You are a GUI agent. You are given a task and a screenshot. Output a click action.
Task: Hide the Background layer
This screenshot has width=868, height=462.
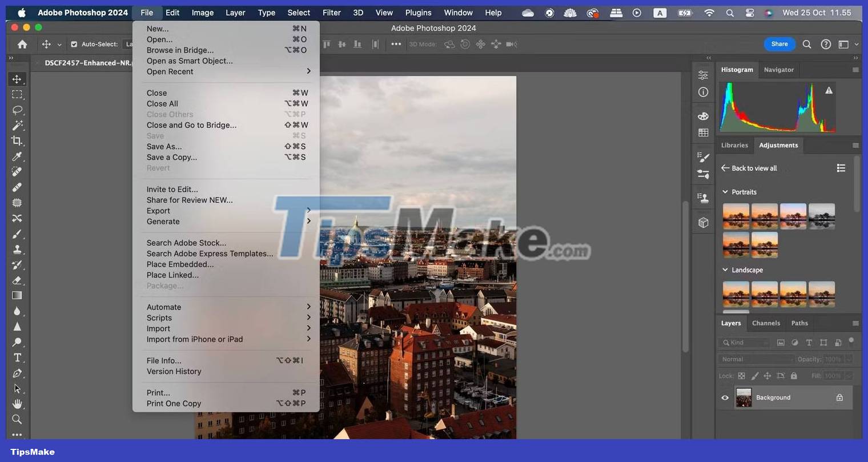(725, 397)
